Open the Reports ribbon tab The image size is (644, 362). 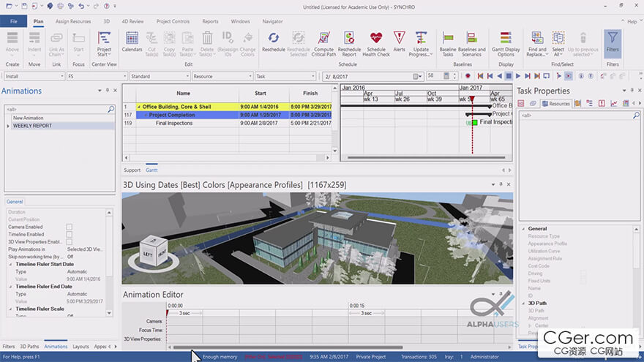pos(210,21)
